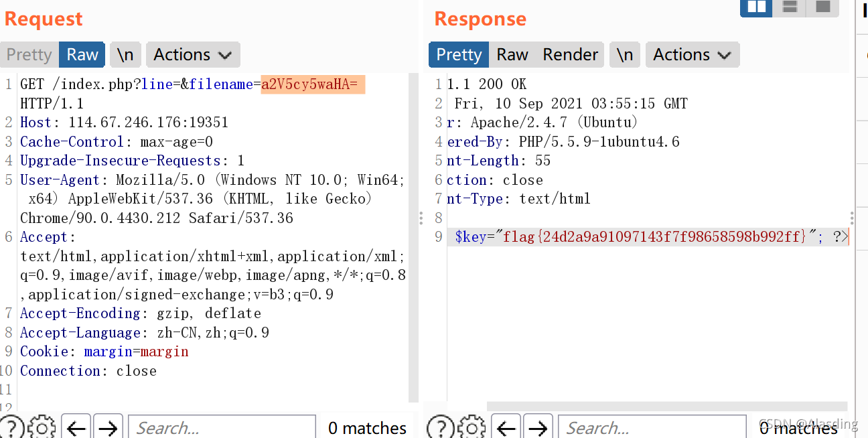Choose combined tabbed layout icon
The width and height of the screenshot is (868, 438).
pyautogui.click(x=823, y=7)
